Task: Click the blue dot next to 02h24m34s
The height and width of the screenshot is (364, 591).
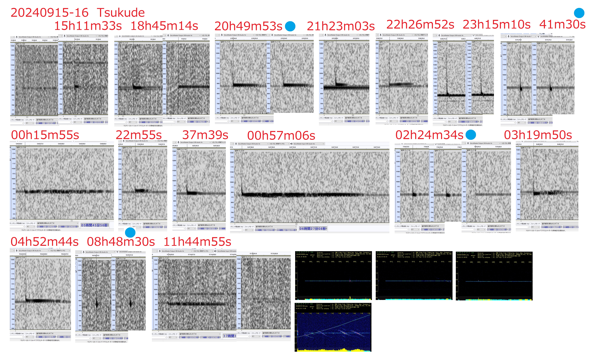Action: pyautogui.click(x=470, y=135)
